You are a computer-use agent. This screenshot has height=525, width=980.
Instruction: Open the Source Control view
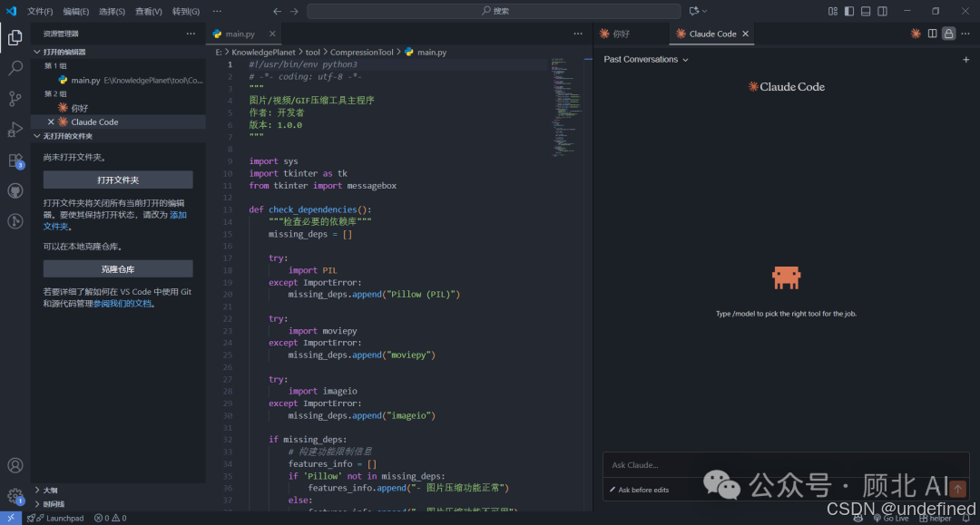[x=15, y=99]
